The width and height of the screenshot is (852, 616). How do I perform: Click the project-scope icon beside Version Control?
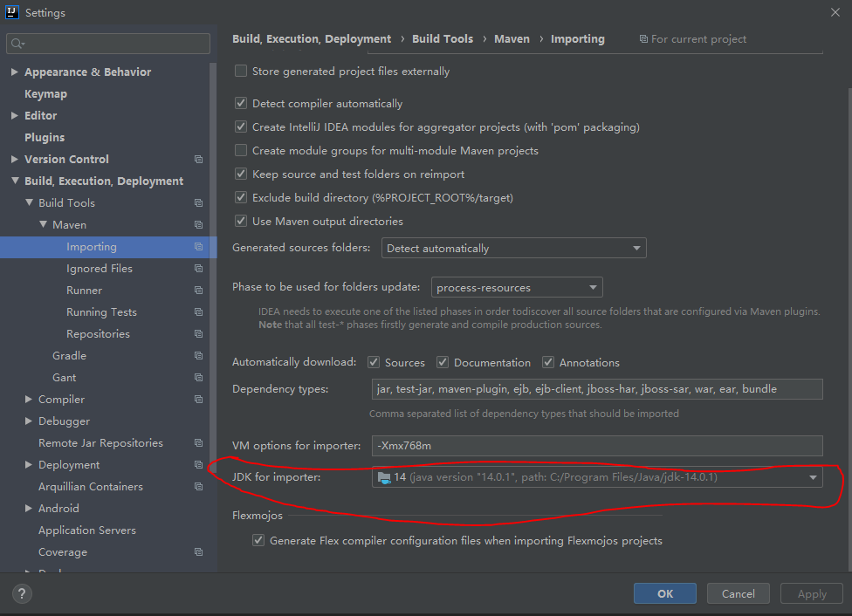click(198, 159)
